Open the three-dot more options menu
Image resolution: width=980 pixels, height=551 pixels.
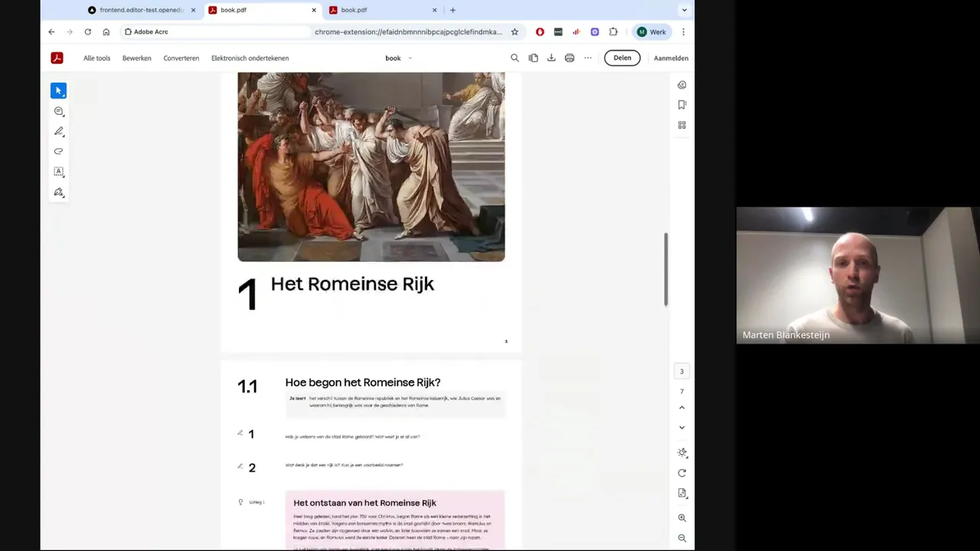[x=588, y=58]
